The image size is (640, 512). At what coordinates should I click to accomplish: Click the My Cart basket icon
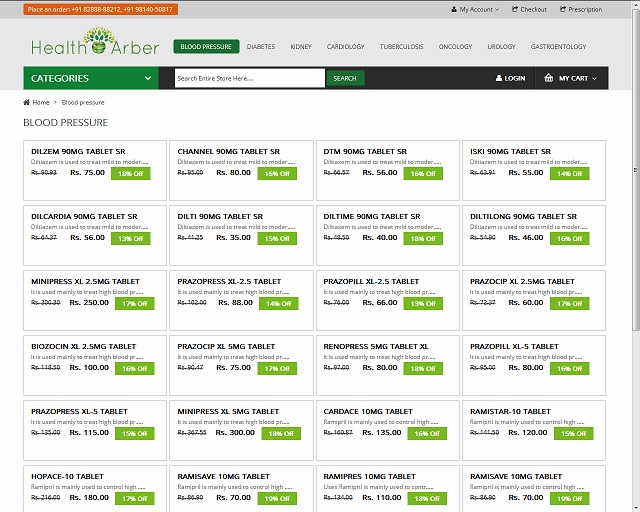[549, 78]
